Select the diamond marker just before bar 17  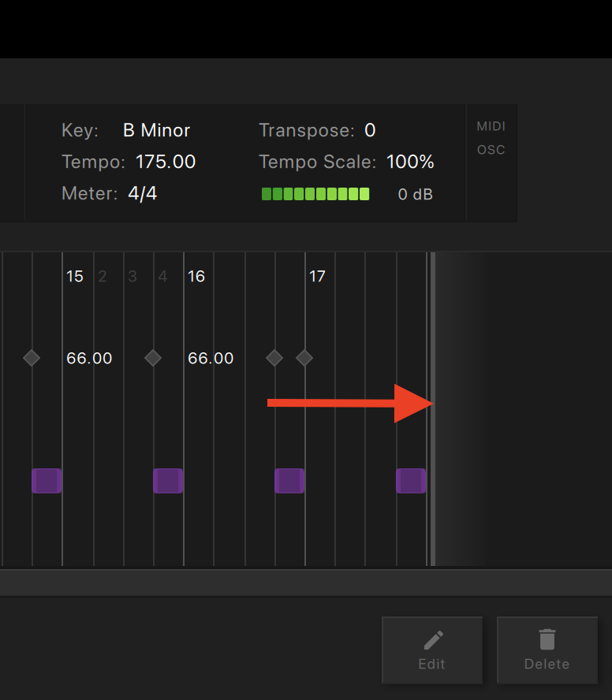274,358
